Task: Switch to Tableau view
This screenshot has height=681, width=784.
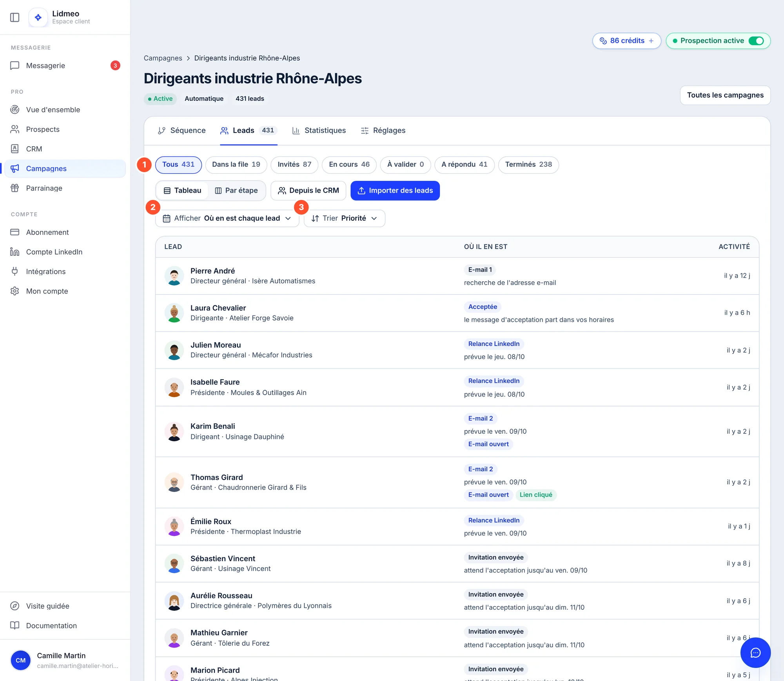Action: (x=182, y=191)
